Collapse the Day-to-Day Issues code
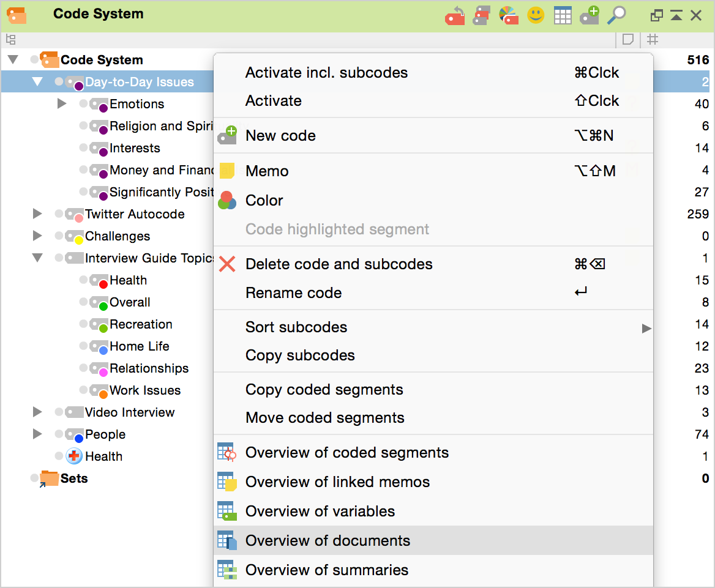The width and height of the screenshot is (715, 588). tap(38, 82)
